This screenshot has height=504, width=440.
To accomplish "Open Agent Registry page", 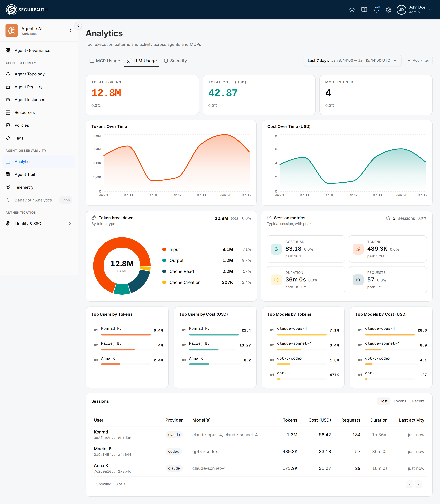I will 39,87.
